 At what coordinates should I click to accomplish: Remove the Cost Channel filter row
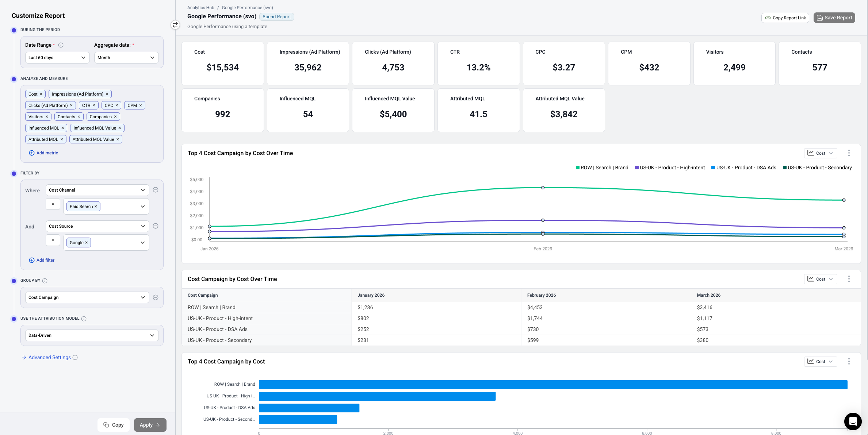coord(156,190)
